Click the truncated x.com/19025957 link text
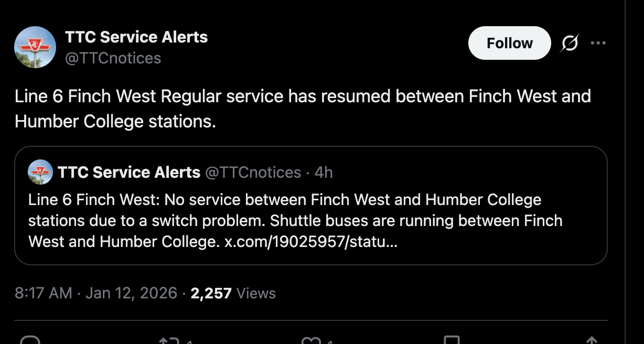Image resolution: width=644 pixels, height=344 pixels. click(x=311, y=242)
